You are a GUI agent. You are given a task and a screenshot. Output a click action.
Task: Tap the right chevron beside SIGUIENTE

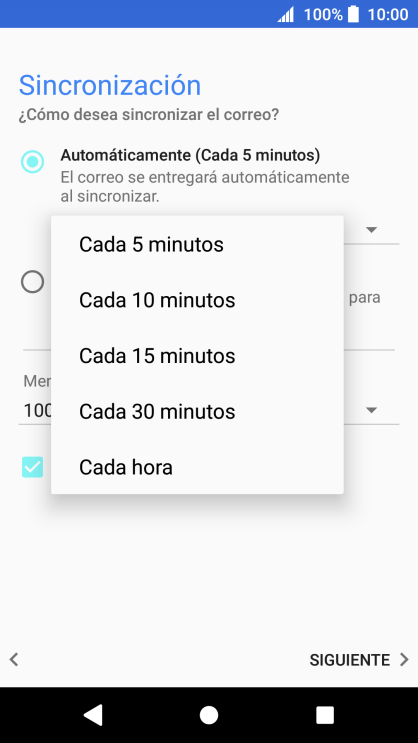coord(404,659)
